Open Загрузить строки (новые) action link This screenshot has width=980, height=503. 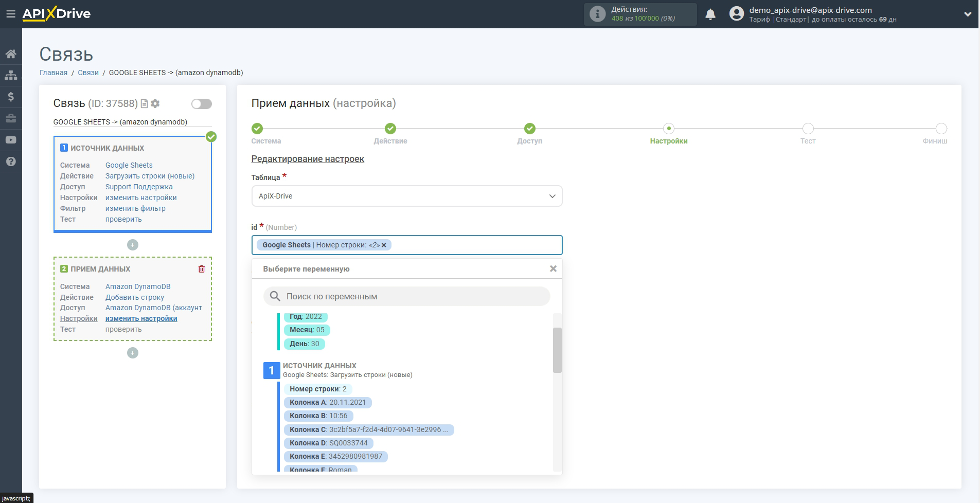coord(150,176)
